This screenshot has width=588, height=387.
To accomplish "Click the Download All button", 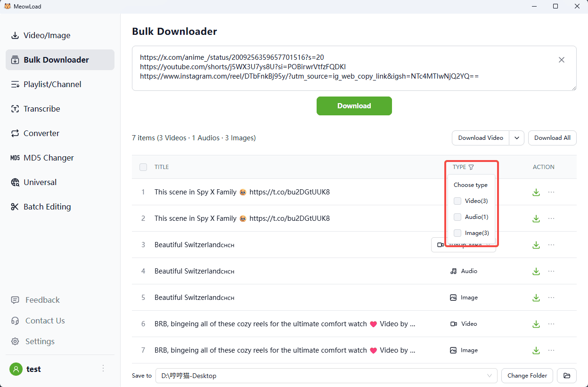I will pos(552,138).
